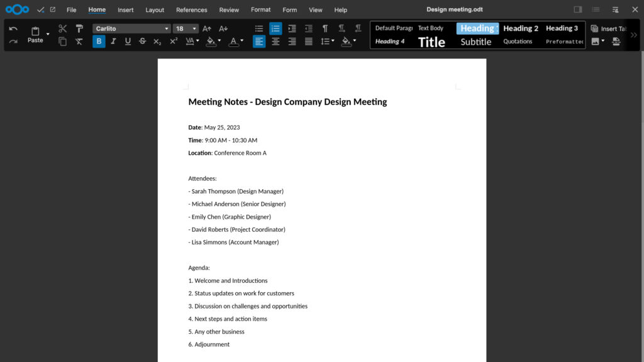Apply highlighting color marker
This screenshot has width=644, height=362.
[211, 41]
